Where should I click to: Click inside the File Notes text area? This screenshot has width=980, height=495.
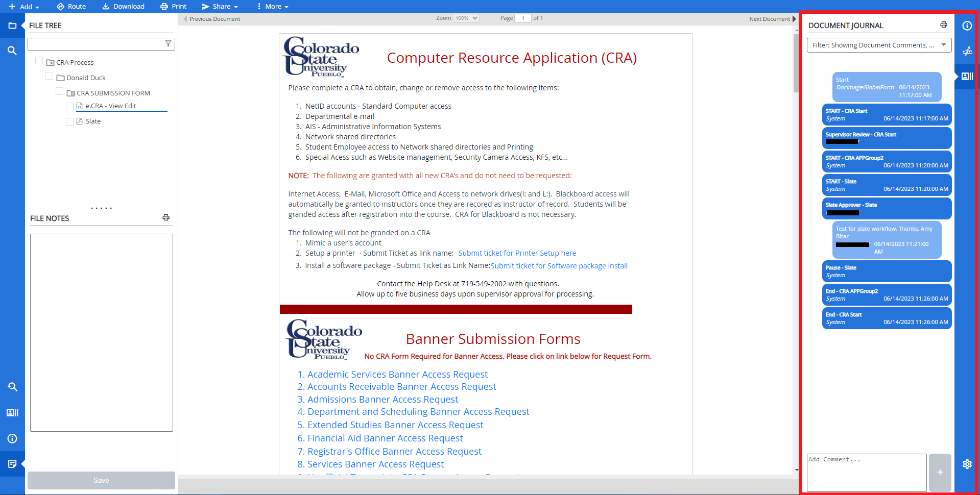[102, 333]
